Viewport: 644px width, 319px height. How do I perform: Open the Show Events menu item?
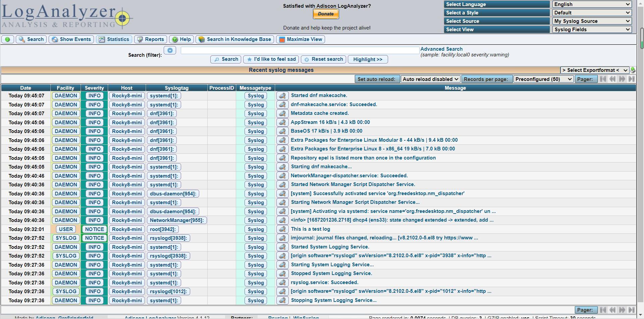71,39
